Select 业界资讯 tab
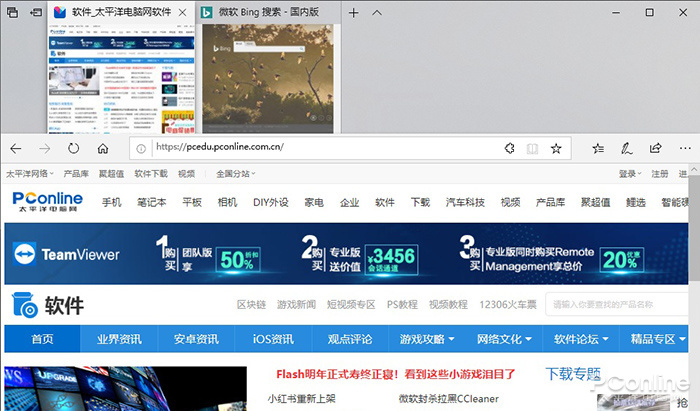 tap(119, 339)
